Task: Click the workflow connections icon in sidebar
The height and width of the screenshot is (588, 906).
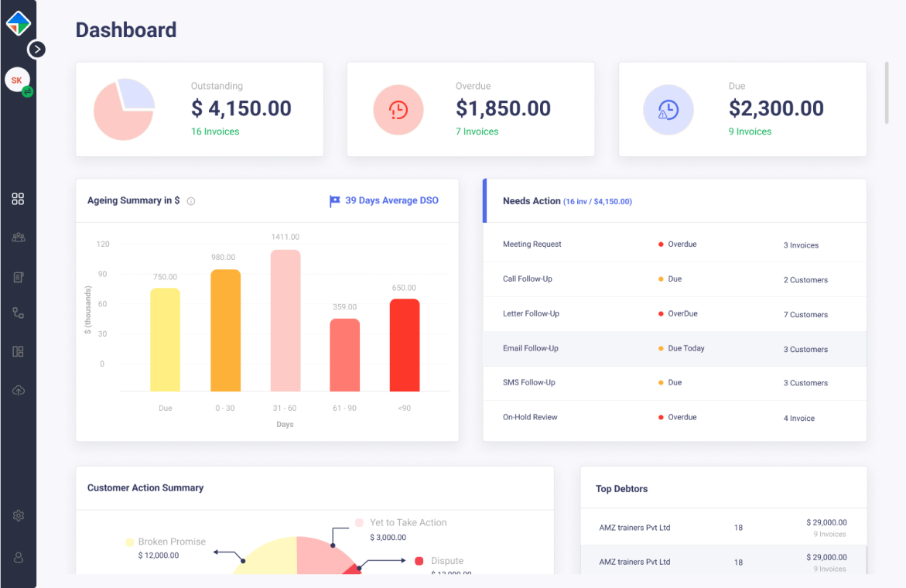Action: pos(18,313)
